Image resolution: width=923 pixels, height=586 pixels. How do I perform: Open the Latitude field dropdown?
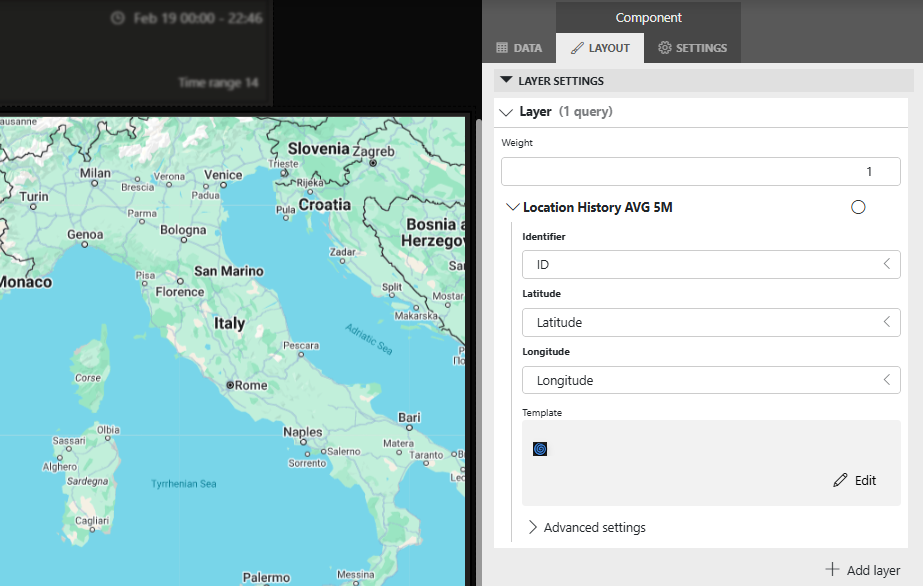(711, 322)
